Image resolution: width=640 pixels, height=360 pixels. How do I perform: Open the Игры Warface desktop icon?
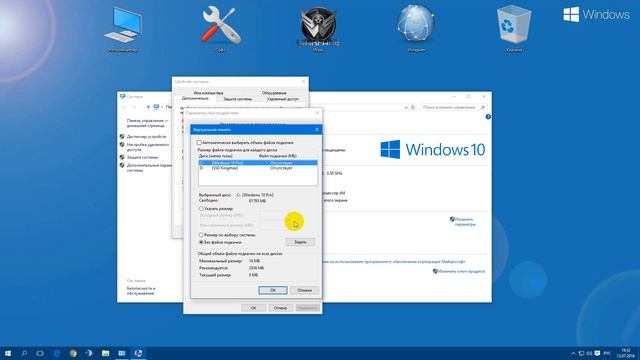pos(318,29)
